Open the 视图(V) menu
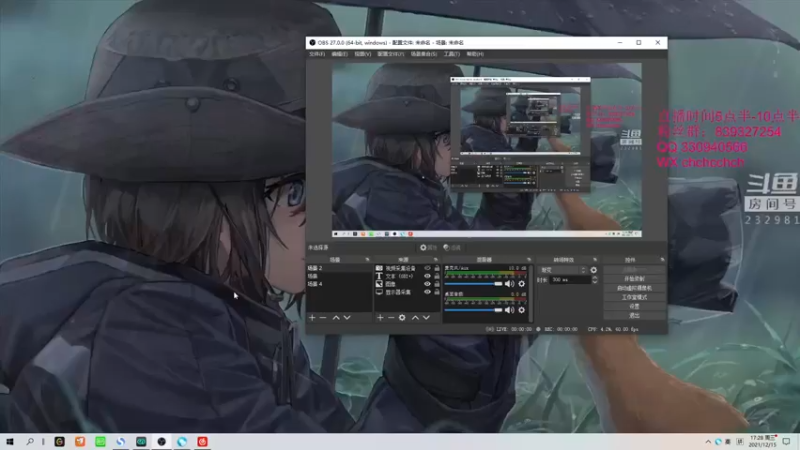The width and height of the screenshot is (800, 450). coord(363,54)
